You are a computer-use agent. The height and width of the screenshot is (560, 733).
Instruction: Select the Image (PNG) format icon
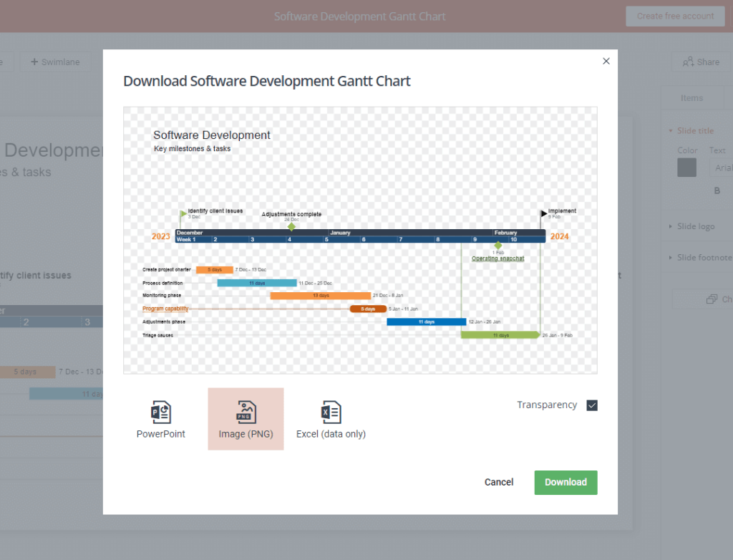click(x=246, y=412)
